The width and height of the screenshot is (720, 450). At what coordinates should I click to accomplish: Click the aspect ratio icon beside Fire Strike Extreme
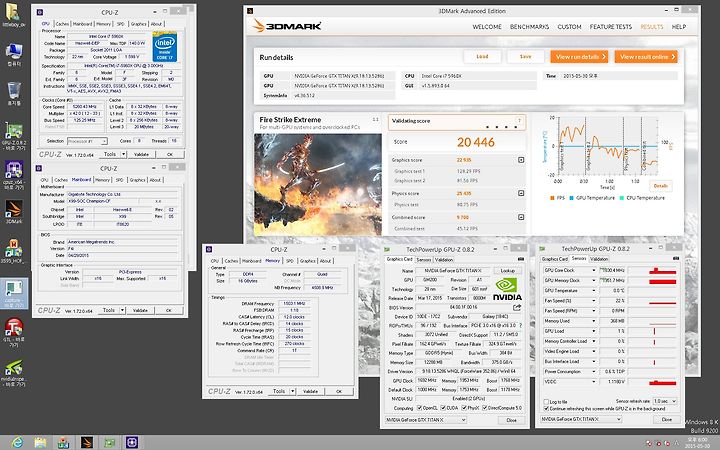[x=375, y=119]
